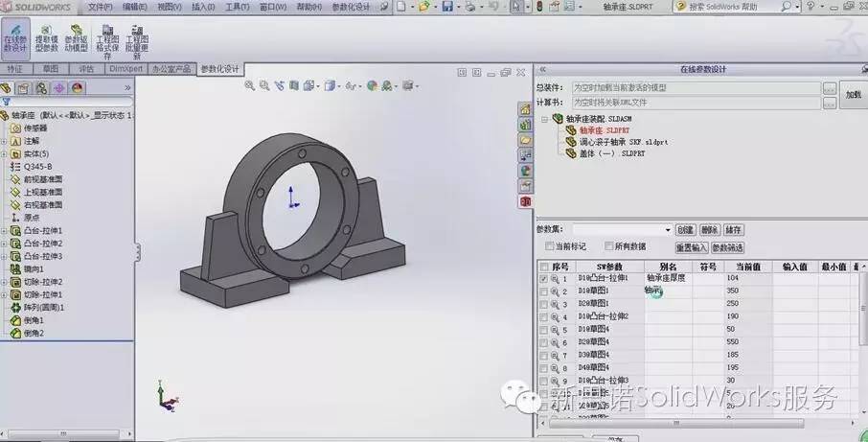The width and height of the screenshot is (868, 442).
Task: Collapse the 轴承座装配.SLDASM tree node
Action: pyautogui.click(x=545, y=119)
